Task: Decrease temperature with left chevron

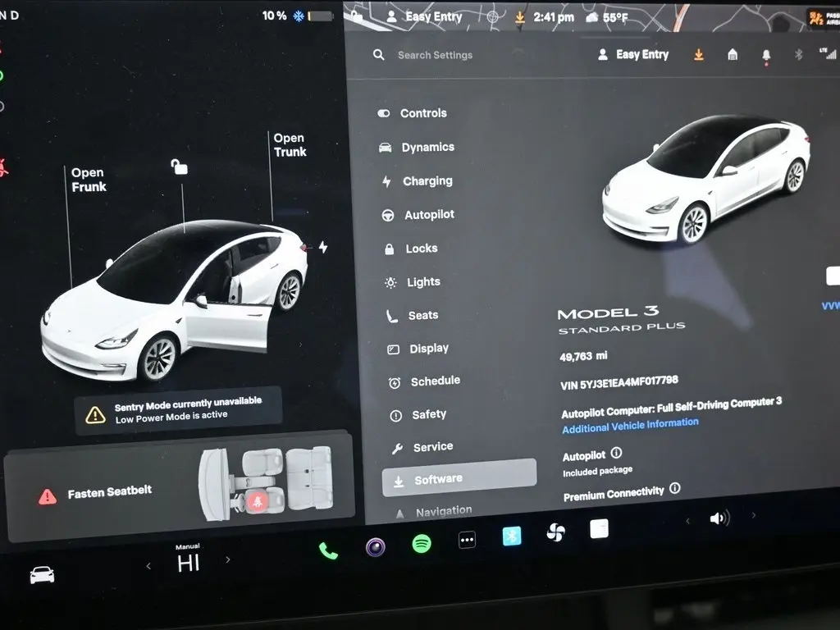Action: [x=148, y=565]
